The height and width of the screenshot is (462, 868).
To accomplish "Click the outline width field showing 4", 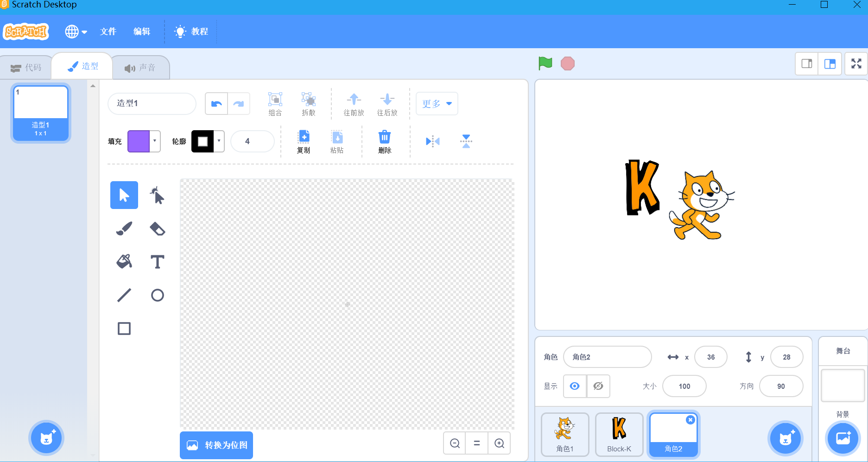I will 253,141.
